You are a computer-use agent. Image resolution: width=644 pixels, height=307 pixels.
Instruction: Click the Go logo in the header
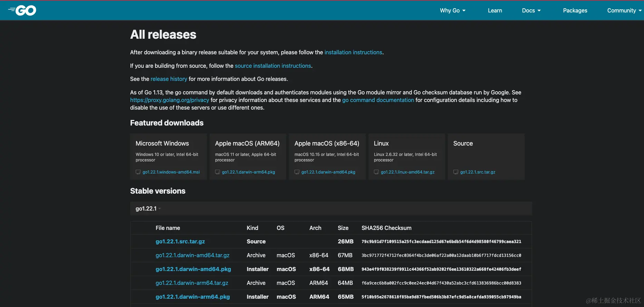click(22, 10)
